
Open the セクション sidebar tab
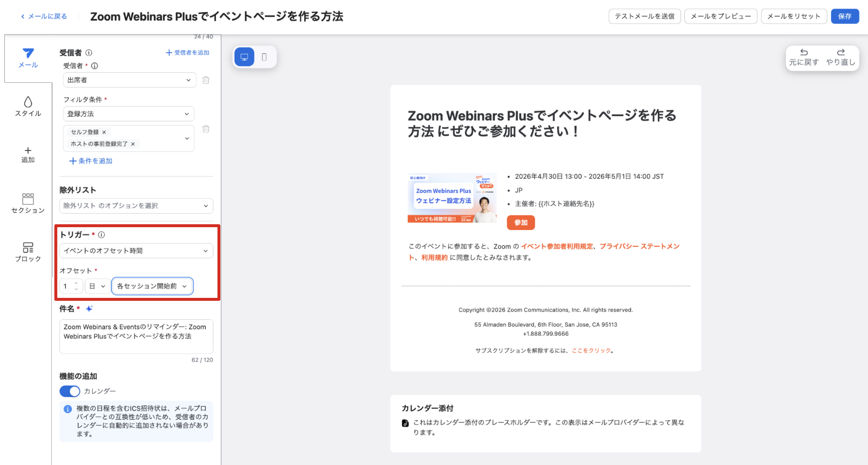click(28, 203)
